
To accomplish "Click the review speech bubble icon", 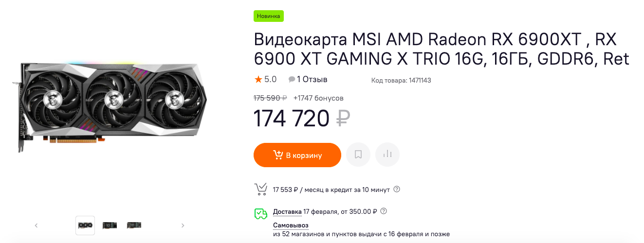I will pos(292,80).
